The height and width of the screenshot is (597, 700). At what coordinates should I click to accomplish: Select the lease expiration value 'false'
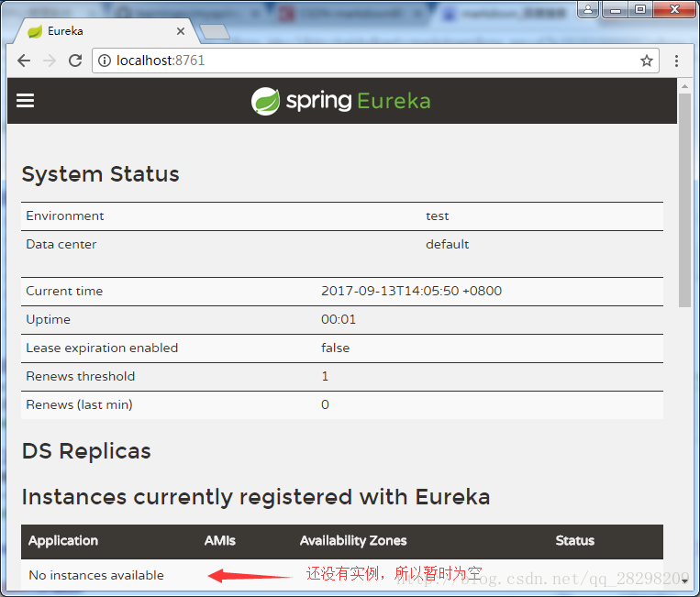click(x=335, y=348)
